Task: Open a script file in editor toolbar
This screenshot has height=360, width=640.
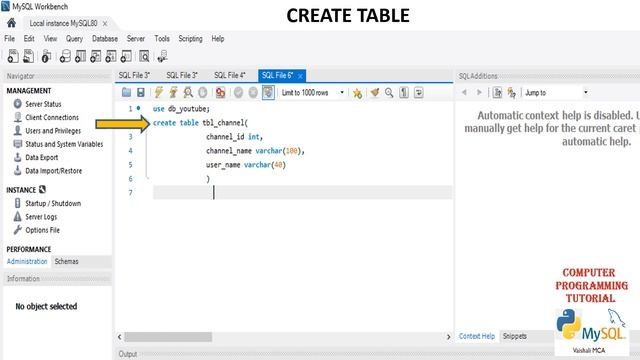Action: coord(127,93)
